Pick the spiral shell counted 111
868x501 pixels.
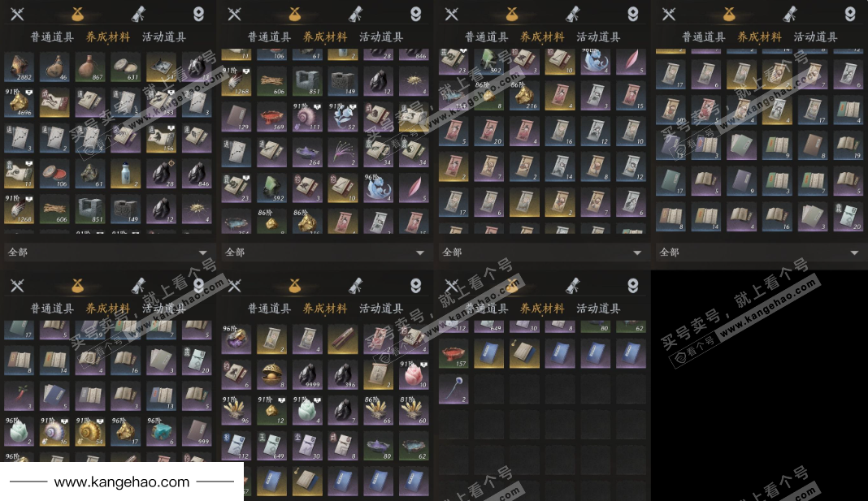click(x=307, y=117)
